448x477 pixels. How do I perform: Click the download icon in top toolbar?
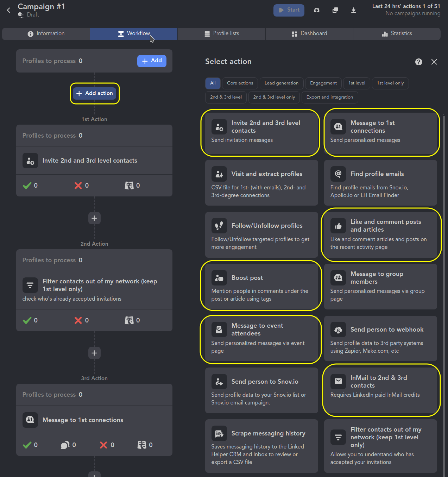pos(353,10)
